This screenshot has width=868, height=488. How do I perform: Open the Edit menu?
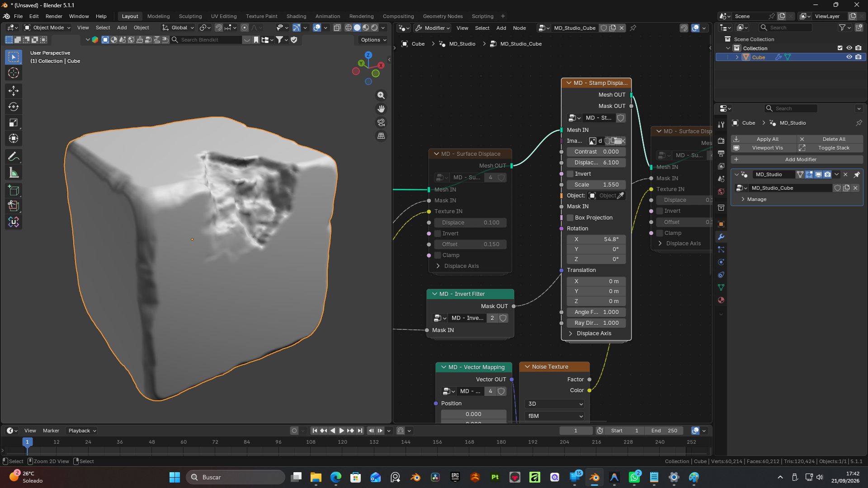[x=34, y=16]
